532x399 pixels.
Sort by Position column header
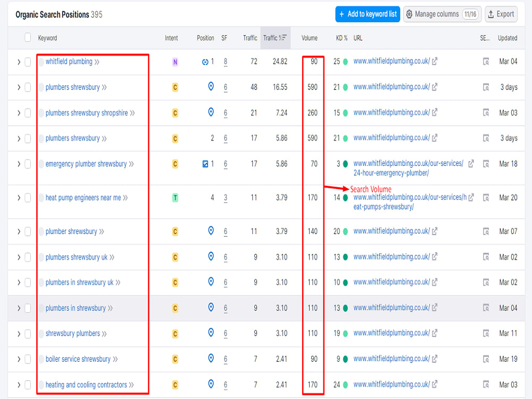pyautogui.click(x=205, y=38)
